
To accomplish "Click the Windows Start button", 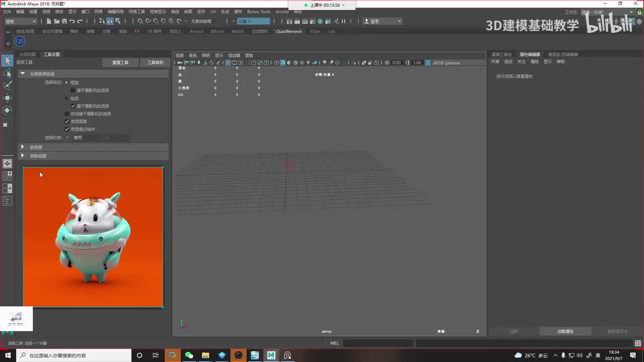I will tap(8, 355).
